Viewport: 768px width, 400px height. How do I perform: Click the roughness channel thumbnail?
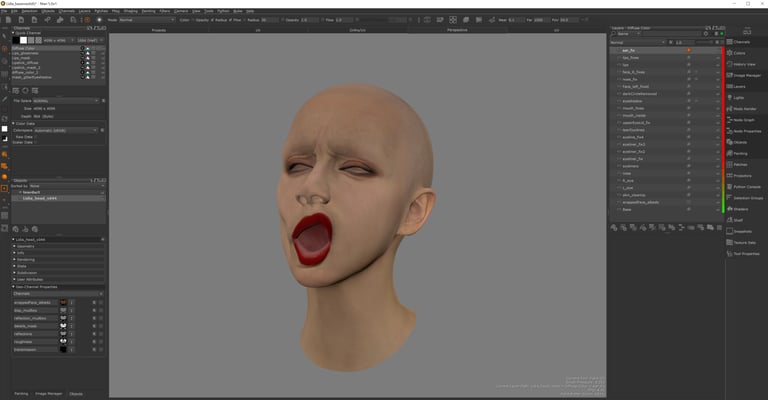[x=63, y=341]
